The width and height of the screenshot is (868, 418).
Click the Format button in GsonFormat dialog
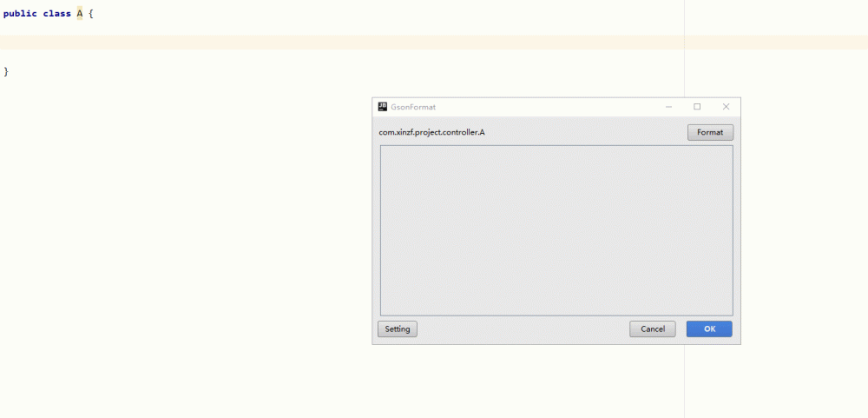710,132
